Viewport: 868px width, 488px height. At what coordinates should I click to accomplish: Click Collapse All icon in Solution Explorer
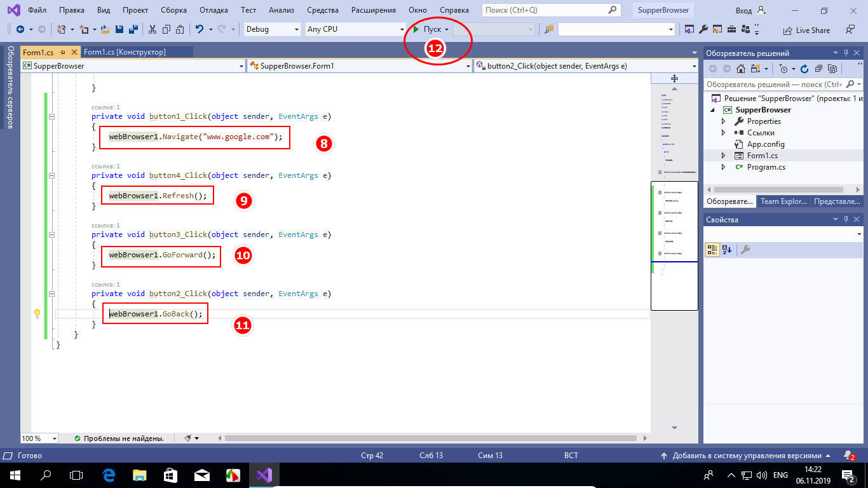point(818,69)
